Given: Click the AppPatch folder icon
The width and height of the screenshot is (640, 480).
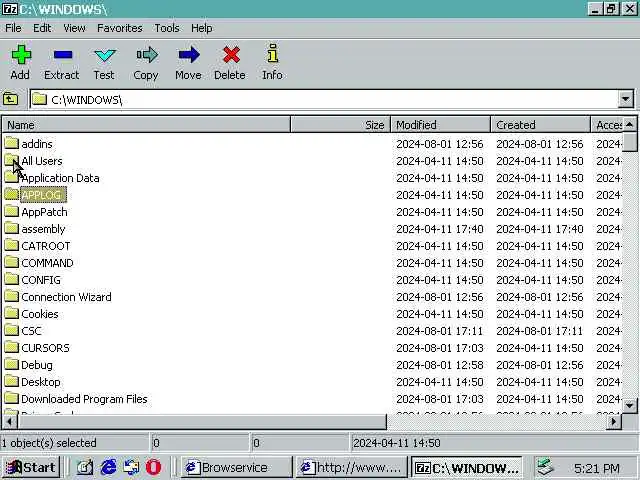Looking at the screenshot, I should pos(11,211).
